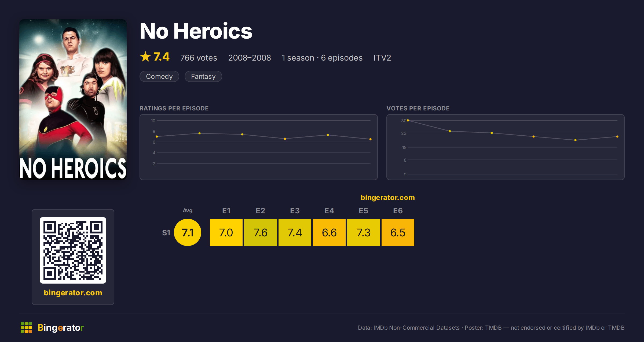This screenshot has height=342, width=644.
Task: Select the E4 rating tile 6.6
Action: pos(329,232)
